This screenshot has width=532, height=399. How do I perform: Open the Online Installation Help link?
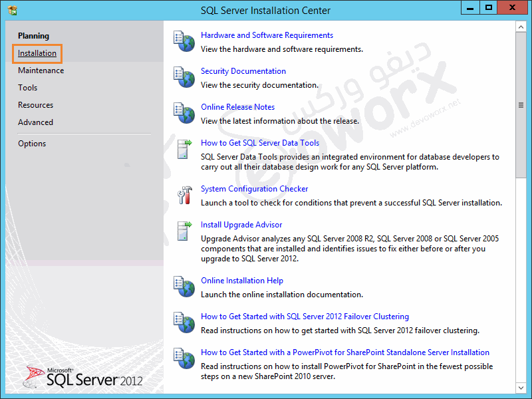point(241,281)
